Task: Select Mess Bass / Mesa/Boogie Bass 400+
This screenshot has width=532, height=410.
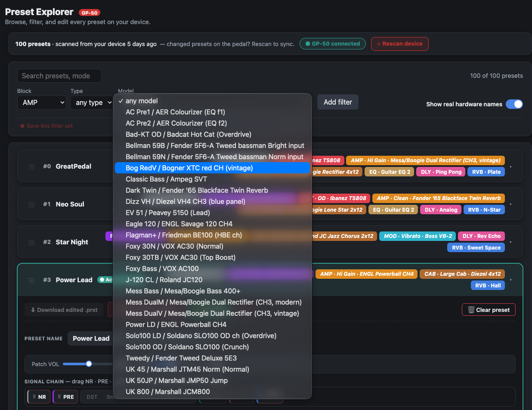Action: pos(212,291)
